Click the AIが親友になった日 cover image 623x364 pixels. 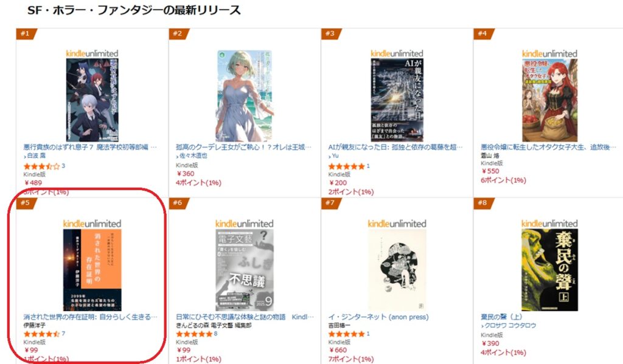coord(397,100)
